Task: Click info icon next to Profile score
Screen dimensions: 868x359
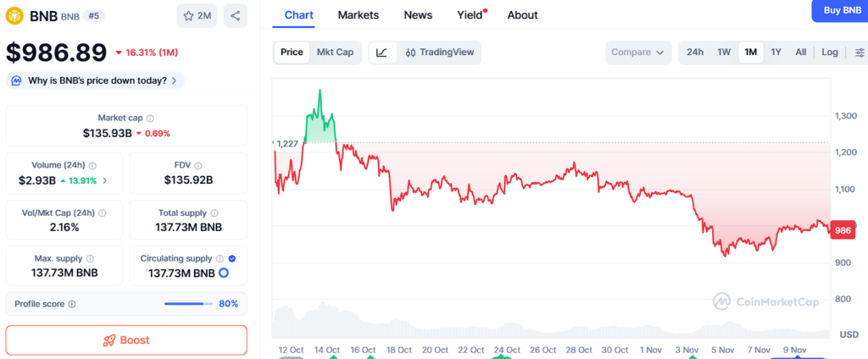Action: (x=71, y=304)
